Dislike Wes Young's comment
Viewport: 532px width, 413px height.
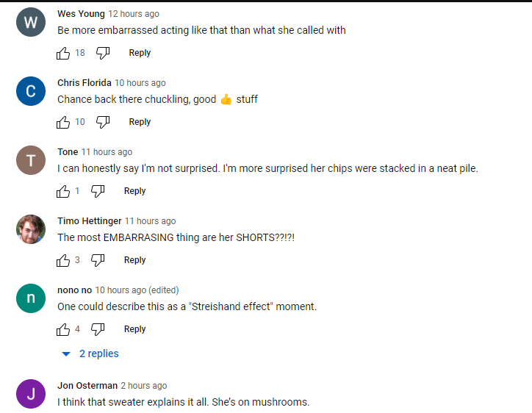click(103, 53)
